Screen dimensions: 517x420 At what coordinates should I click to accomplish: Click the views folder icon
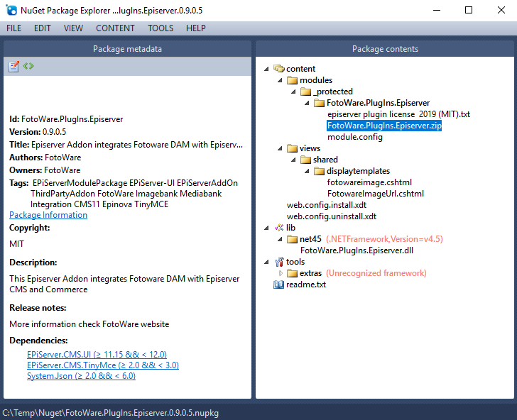[292, 148]
